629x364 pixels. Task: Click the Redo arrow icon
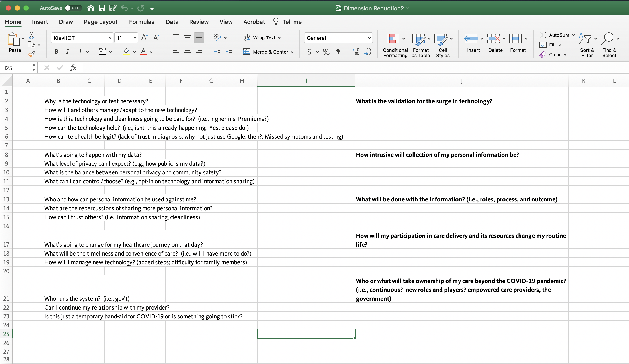[x=141, y=8]
